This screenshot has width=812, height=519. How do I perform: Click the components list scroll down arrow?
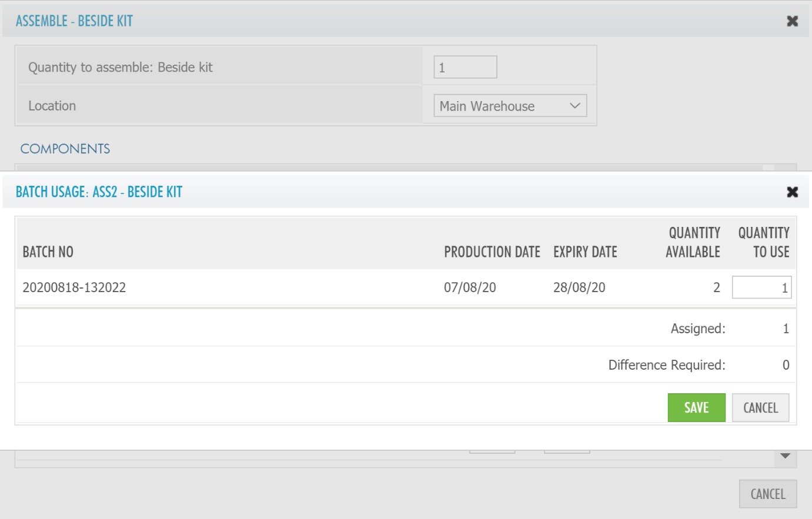click(785, 456)
